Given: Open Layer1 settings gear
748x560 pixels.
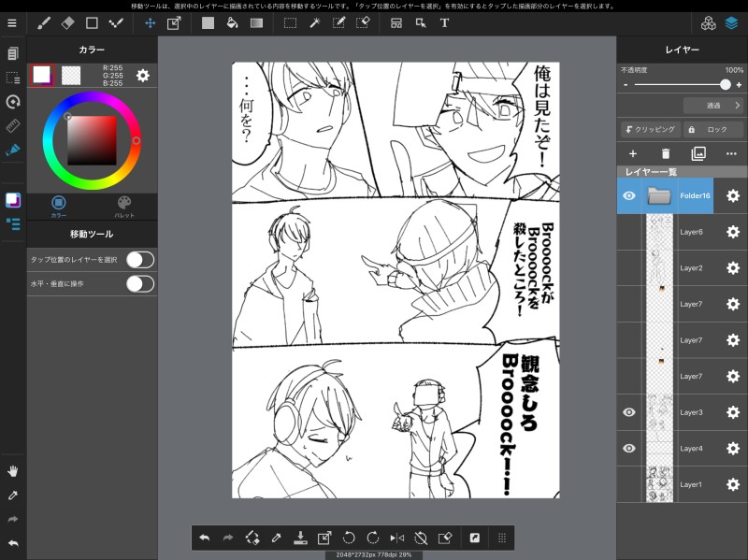Looking at the screenshot, I should pos(733,484).
